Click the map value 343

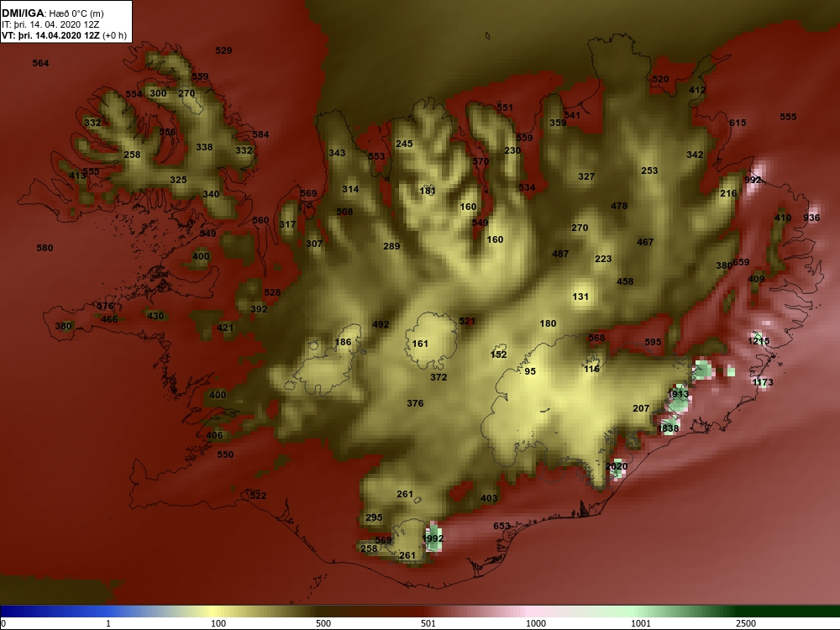click(337, 153)
